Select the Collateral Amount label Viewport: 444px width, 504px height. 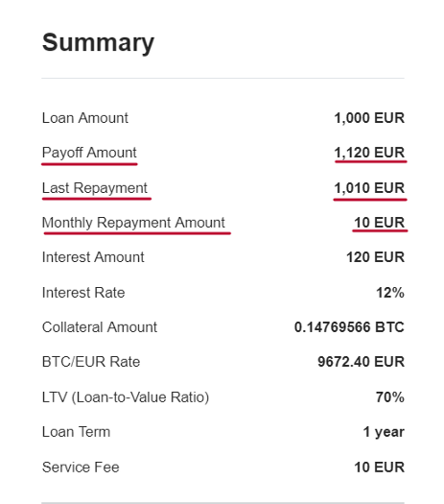[x=100, y=327]
